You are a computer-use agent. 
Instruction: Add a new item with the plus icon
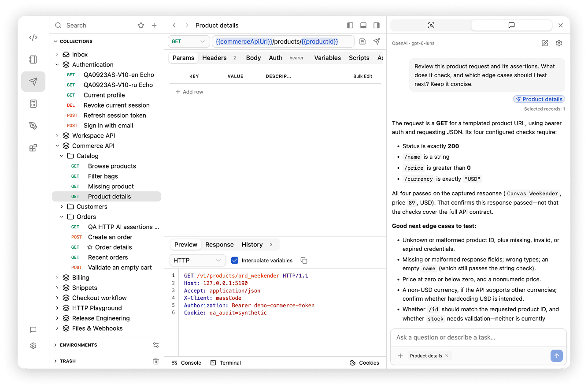(x=154, y=26)
